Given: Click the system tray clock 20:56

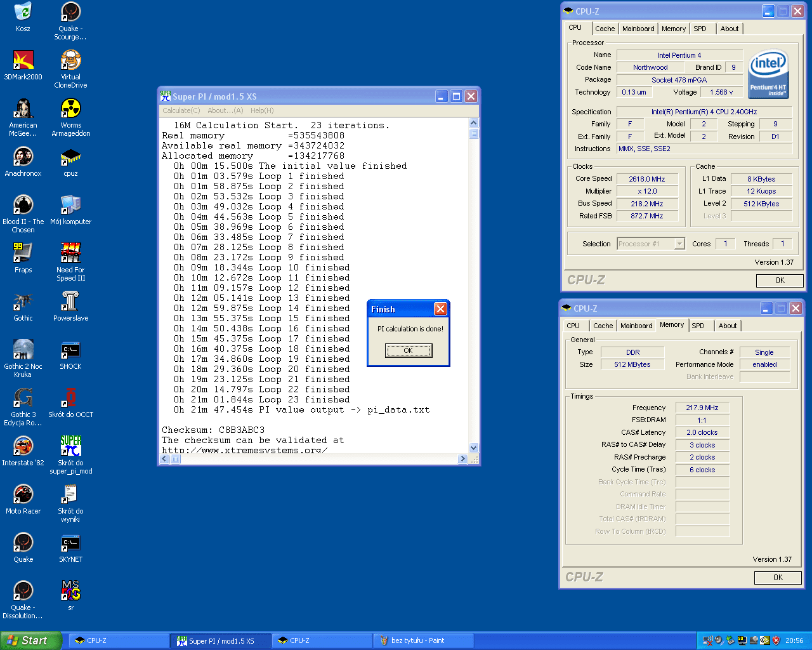Looking at the screenshot, I should 794,641.
